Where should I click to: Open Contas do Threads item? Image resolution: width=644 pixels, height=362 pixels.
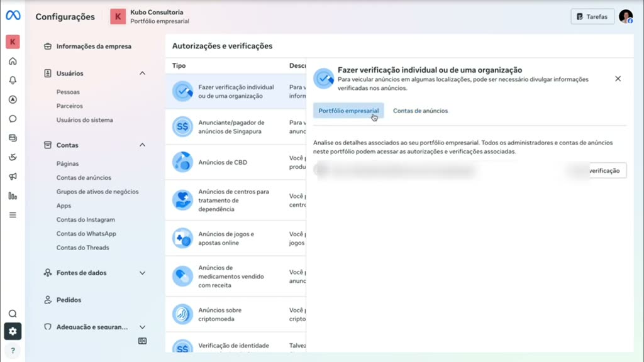pos(82,248)
